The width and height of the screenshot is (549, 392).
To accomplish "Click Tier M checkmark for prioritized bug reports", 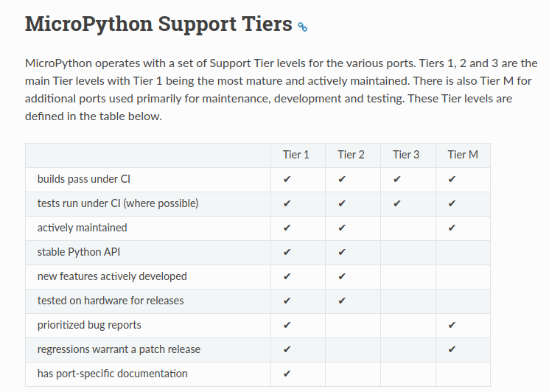I will coord(452,325).
